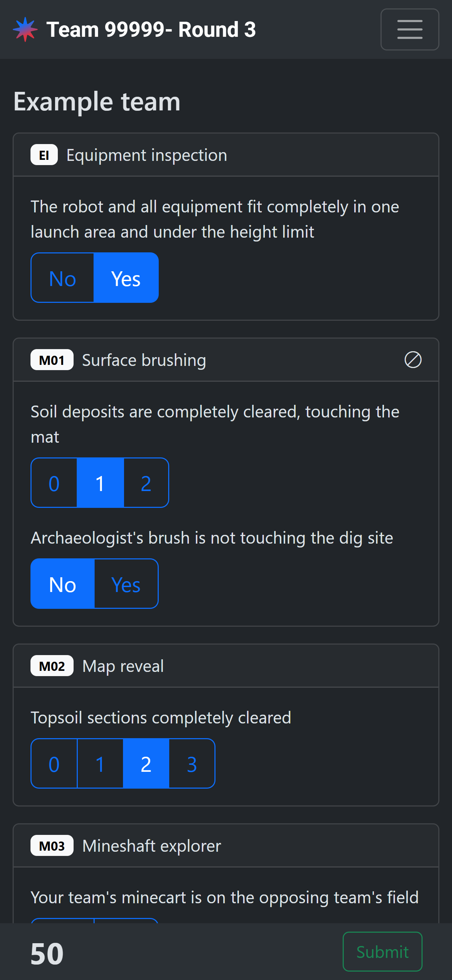
Task: Set soil deposits cleared to 2
Action: pyautogui.click(x=146, y=483)
